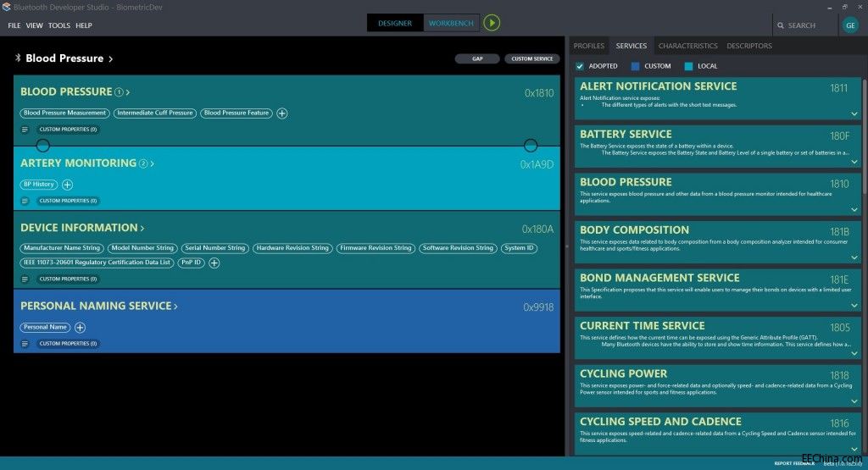Click list icon in Personal Naming Service
868x470 pixels.
click(x=25, y=344)
